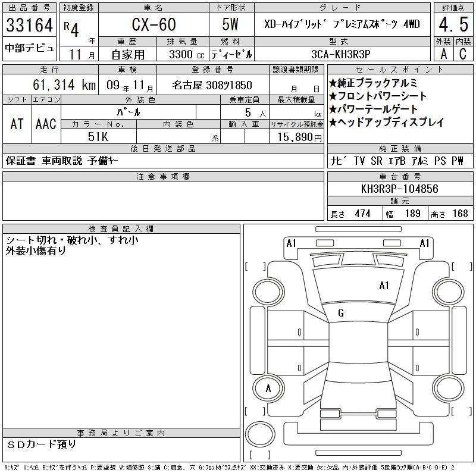Screen dimensions: 476x476
Task: Click the width value 189
Action: tap(412, 214)
